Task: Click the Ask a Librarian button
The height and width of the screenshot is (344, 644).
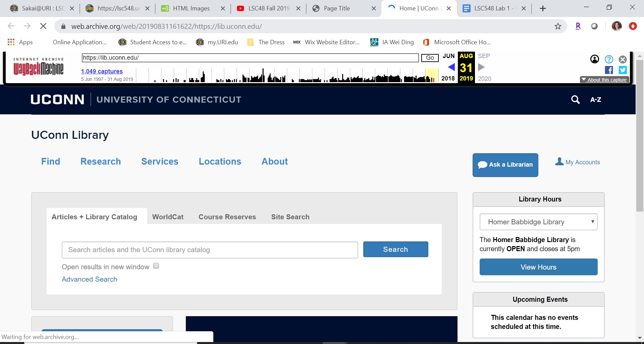Action: (x=505, y=165)
